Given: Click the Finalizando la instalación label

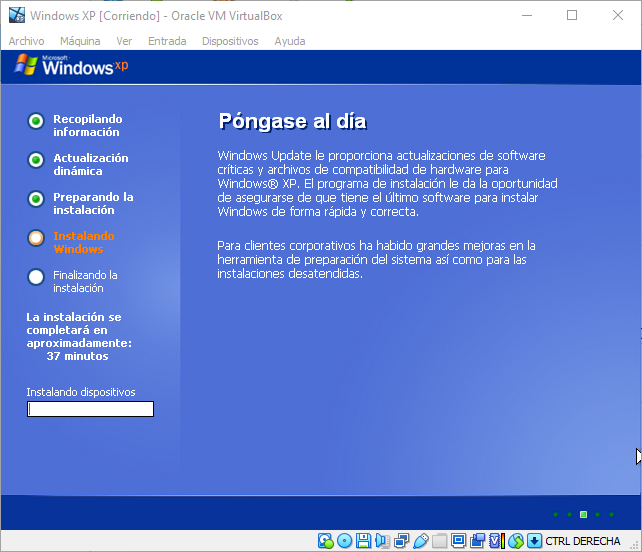Looking at the screenshot, I should point(85,282).
